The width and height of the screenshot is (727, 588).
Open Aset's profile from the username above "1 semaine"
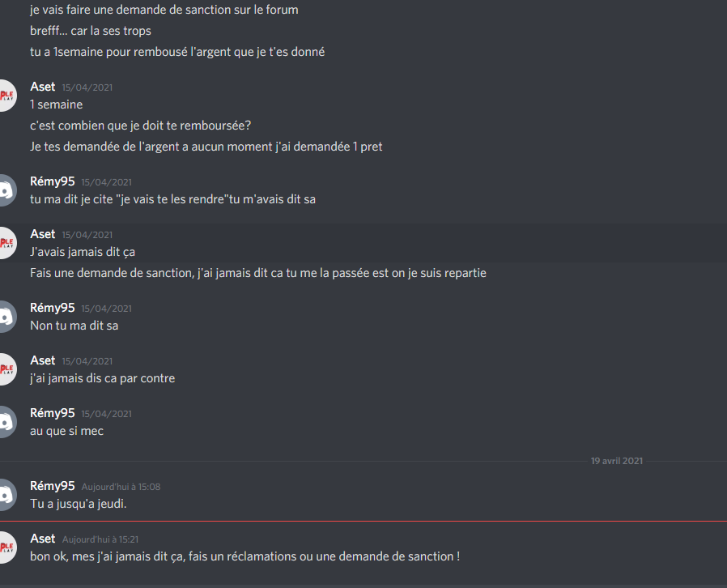click(x=43, y=87)
